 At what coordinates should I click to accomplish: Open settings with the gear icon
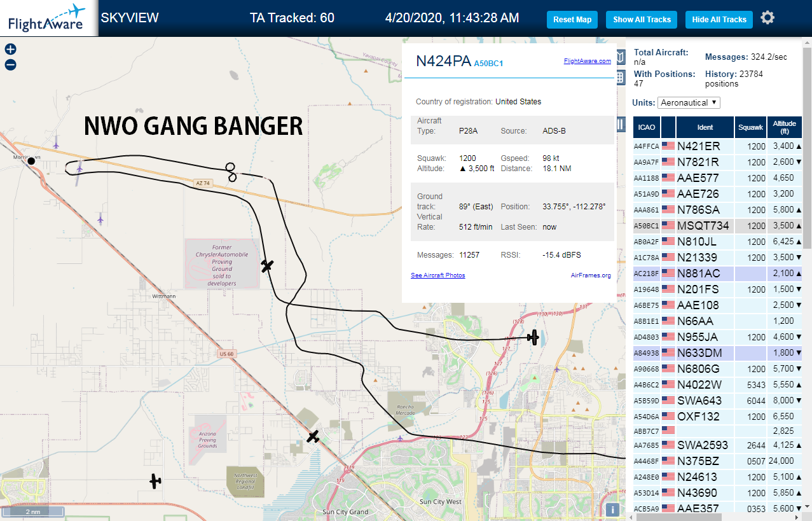[767, 18]
